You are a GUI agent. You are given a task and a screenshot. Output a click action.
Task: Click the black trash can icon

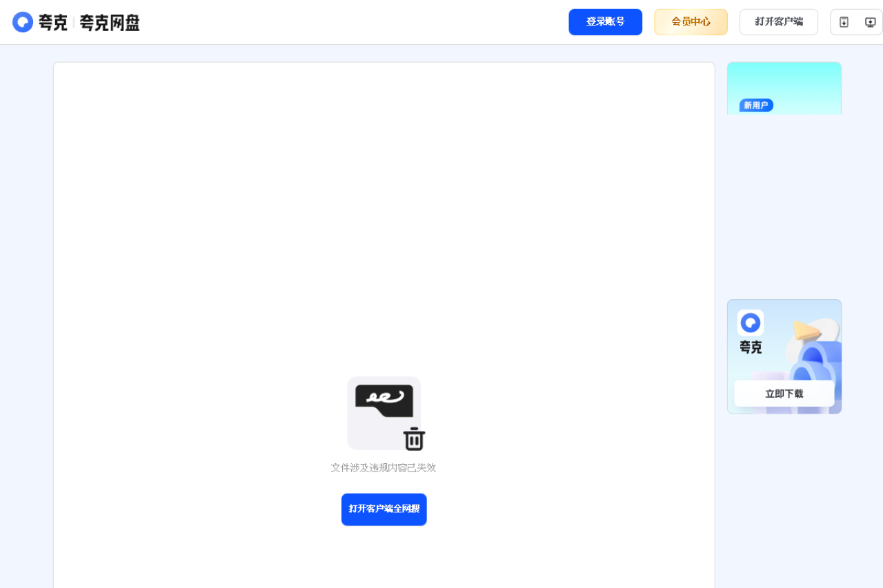[x=414, y=439]
